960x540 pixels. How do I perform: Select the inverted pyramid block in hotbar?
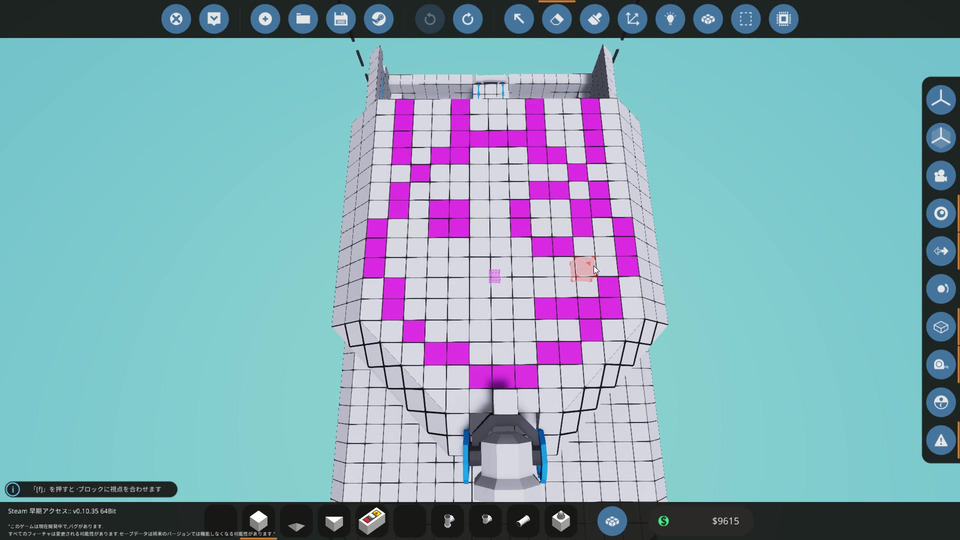[334, 521]
